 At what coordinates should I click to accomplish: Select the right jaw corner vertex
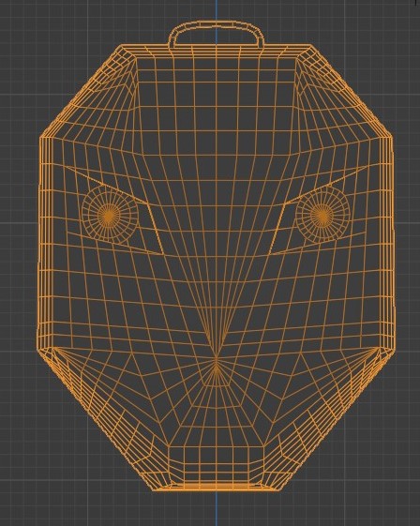pos(379,348)
